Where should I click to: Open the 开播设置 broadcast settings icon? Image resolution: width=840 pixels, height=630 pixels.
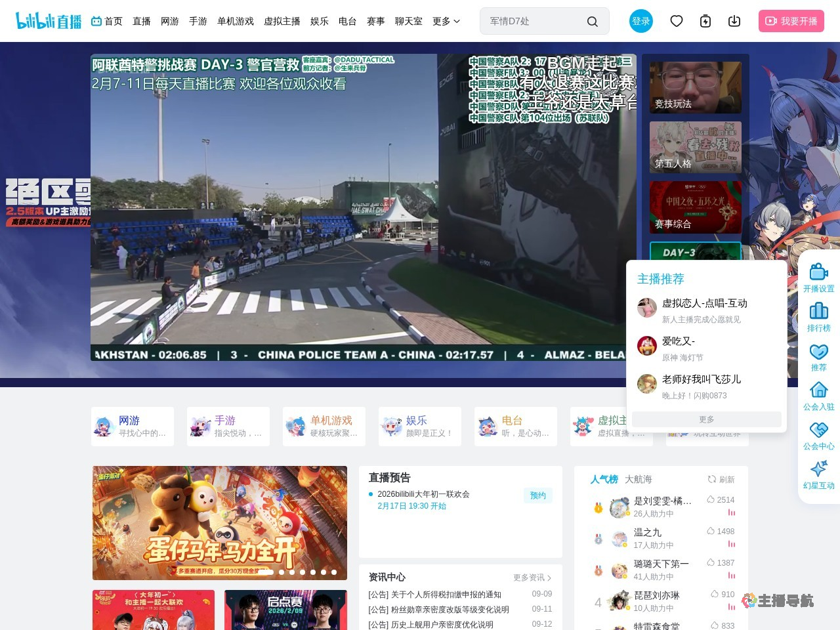pos(818,276)
